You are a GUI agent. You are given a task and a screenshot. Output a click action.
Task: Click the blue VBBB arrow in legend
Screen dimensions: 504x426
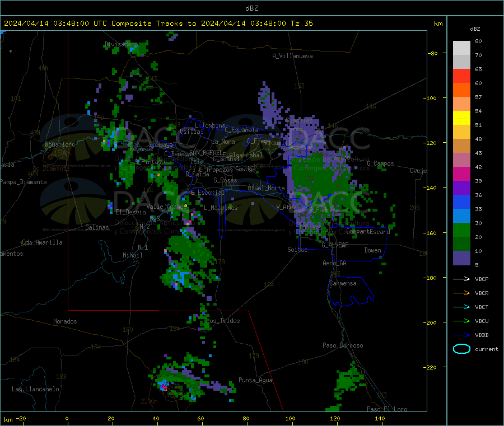[461, 335]
